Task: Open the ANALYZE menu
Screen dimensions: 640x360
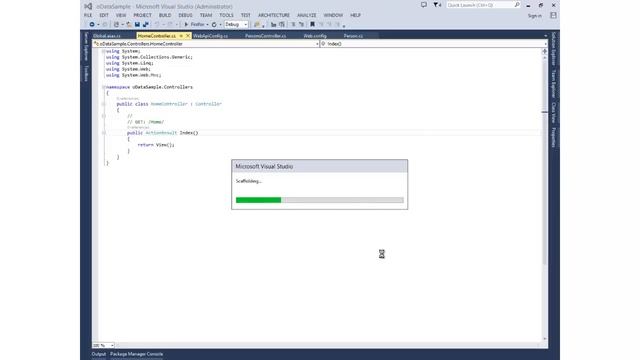Action: (307, 15)
